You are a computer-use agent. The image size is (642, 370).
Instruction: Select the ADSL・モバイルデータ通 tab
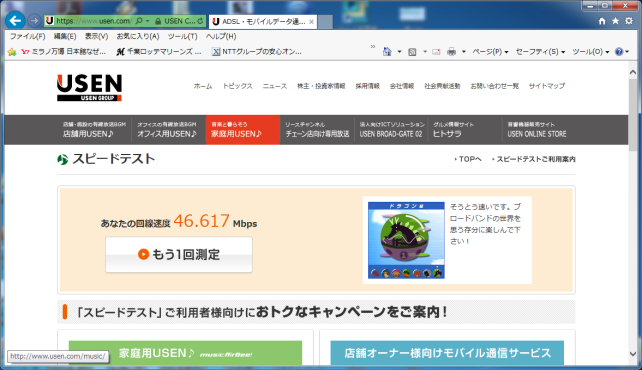tap(262, 22)
